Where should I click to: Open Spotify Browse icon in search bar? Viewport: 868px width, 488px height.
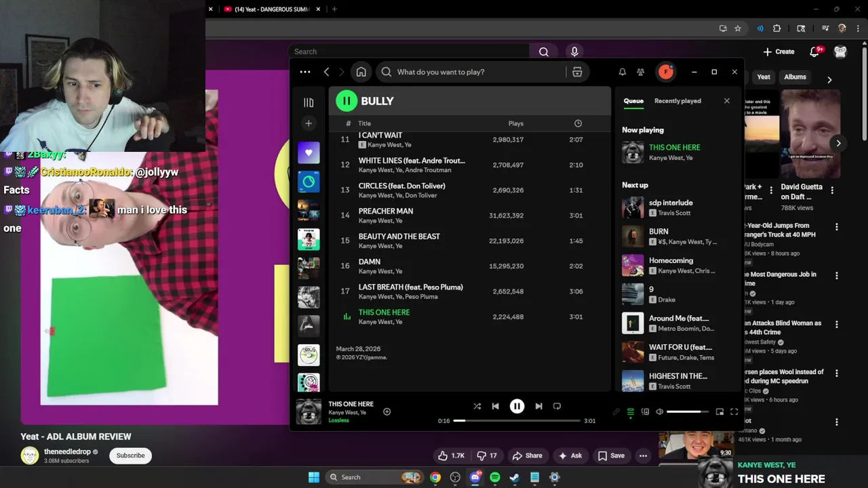tap(577, 72)
